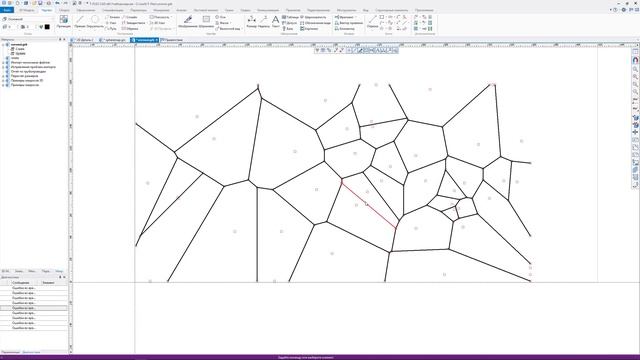Open the settings gear at top right
Screen dimensions: 640x360
[x=623, y=10]
